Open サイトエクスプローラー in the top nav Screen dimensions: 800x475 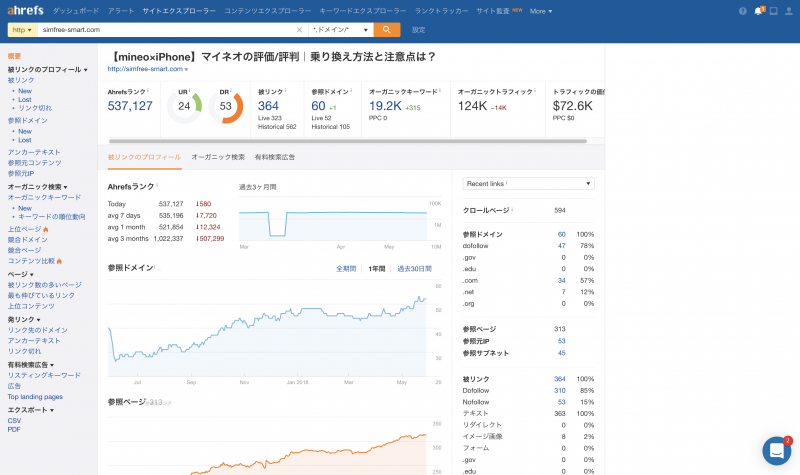point(179,11)
